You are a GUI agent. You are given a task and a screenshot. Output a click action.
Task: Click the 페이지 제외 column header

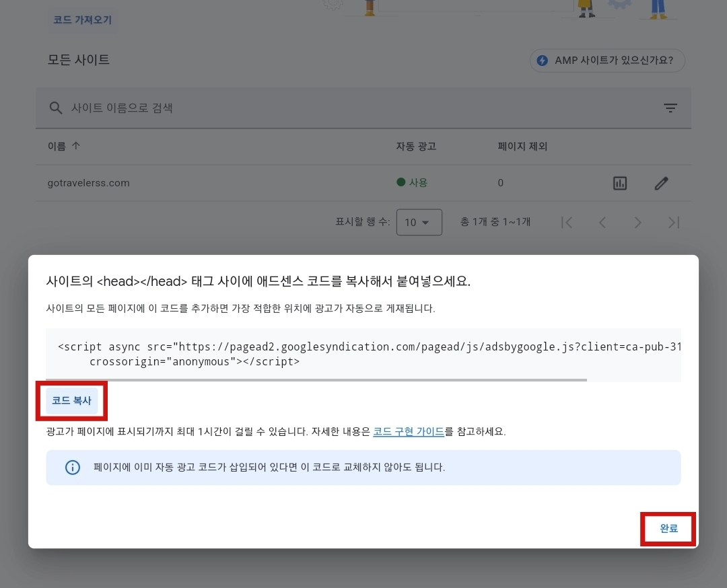point(522,147)
